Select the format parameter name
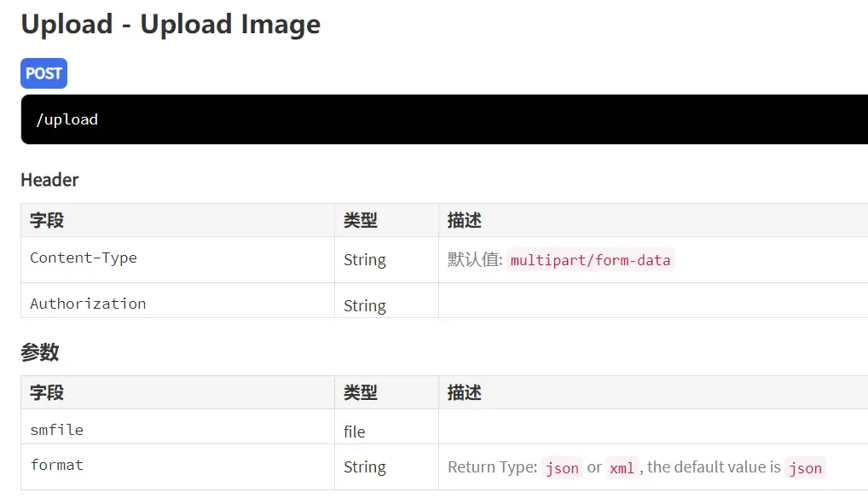The image size is (868, 504). point(57,465)
